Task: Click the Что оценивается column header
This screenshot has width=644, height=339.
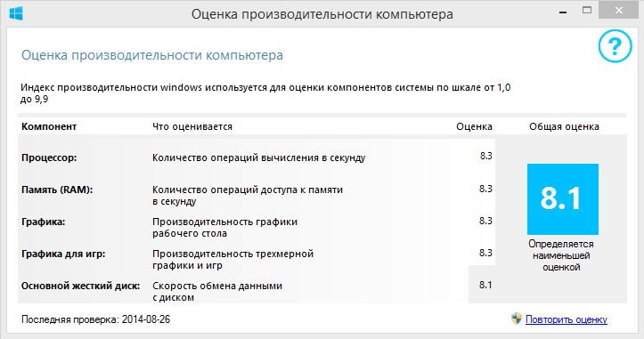Action: pyautogui.click(x=192, y=126)
